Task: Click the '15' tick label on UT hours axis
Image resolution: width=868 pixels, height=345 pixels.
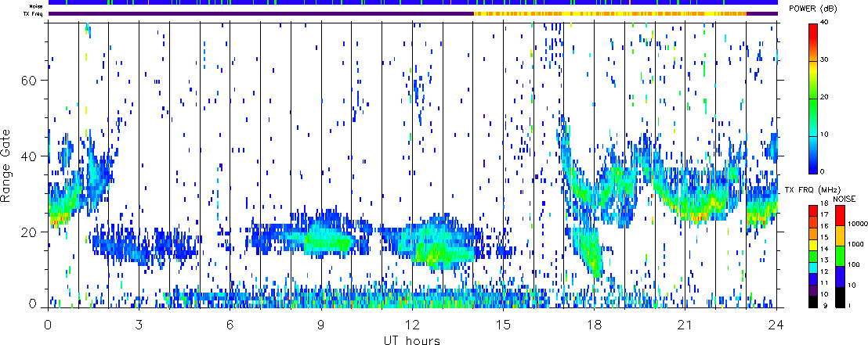Action: coord(503,325)
